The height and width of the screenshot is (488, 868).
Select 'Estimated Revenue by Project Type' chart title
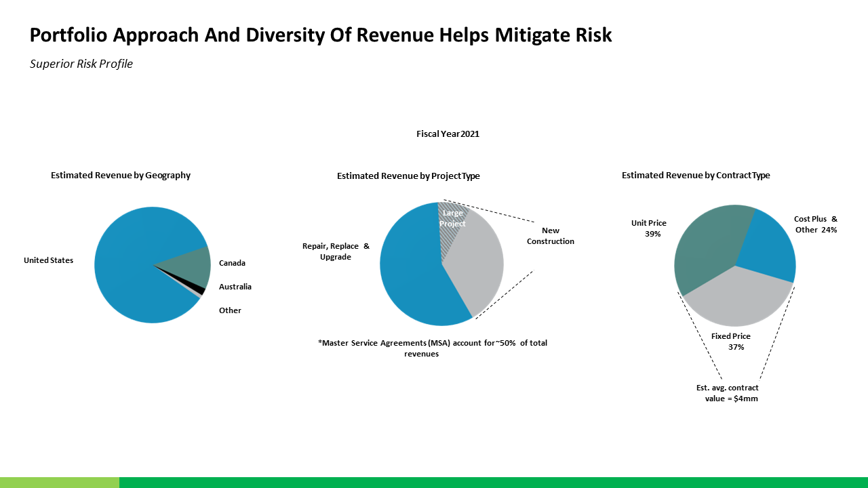408,176
